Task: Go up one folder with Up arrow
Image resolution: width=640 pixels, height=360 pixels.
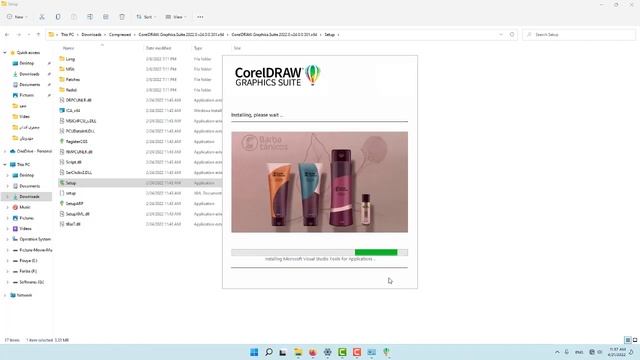Action: click(38, 35)
